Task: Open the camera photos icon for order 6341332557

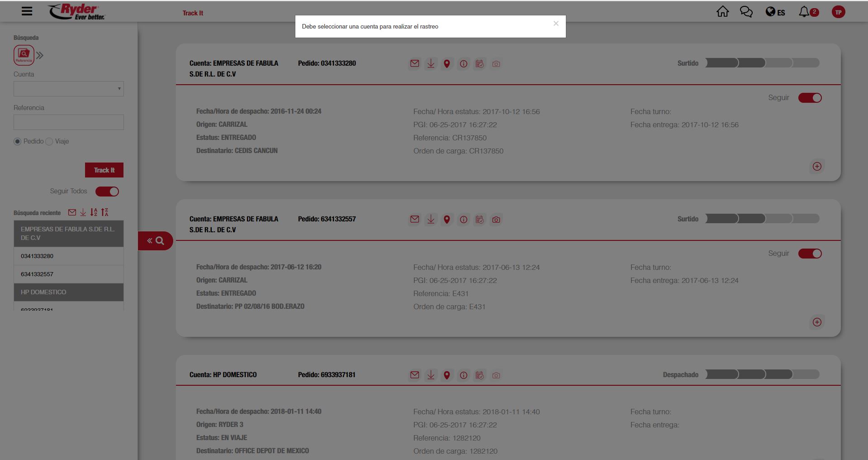Action: (x=496, y=220)
